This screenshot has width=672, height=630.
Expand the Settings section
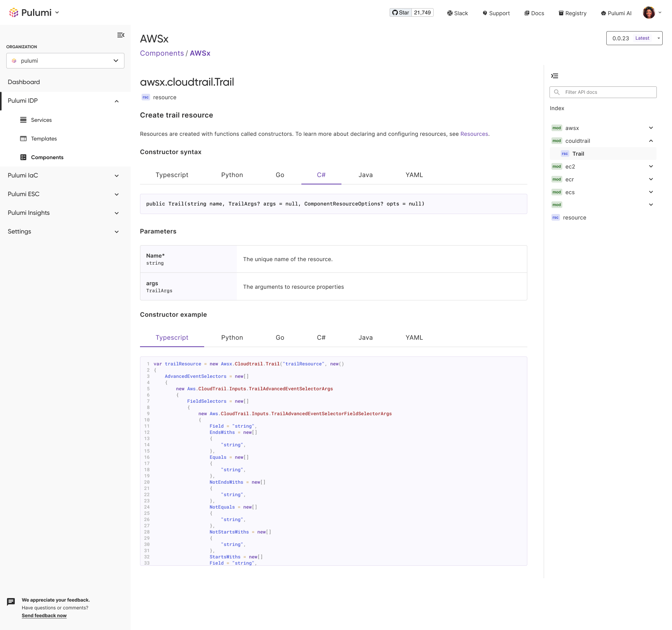click(117, 232)
